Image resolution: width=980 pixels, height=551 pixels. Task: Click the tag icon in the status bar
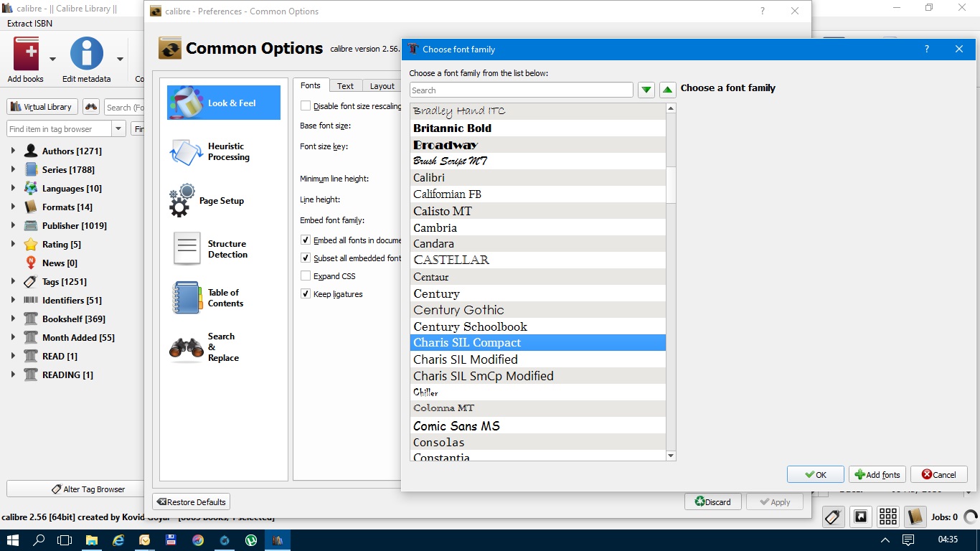point(833,517)
